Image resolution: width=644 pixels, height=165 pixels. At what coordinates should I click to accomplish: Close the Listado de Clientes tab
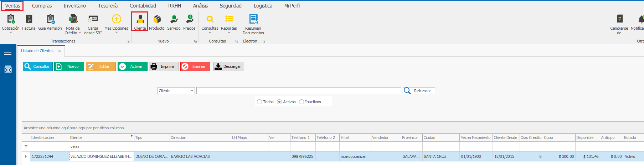[60, 51]
